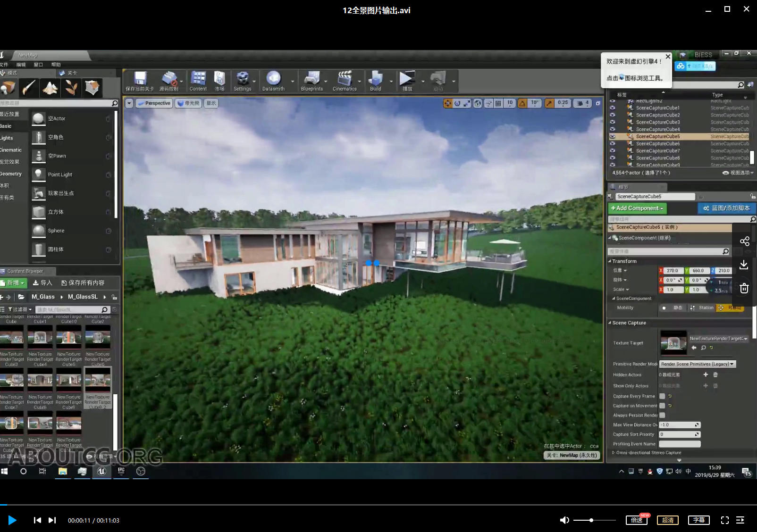Open the Cinematics toolbar tool
The height and width of the screenshot is (532, 757).
pyautogui.click(x=345, y=79)
